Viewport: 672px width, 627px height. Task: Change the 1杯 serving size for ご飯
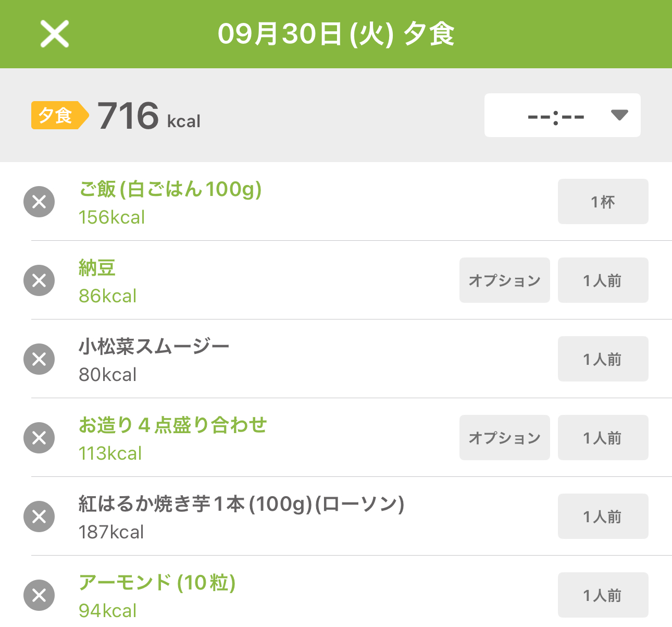pyautogui.click(x=603, y=202)
